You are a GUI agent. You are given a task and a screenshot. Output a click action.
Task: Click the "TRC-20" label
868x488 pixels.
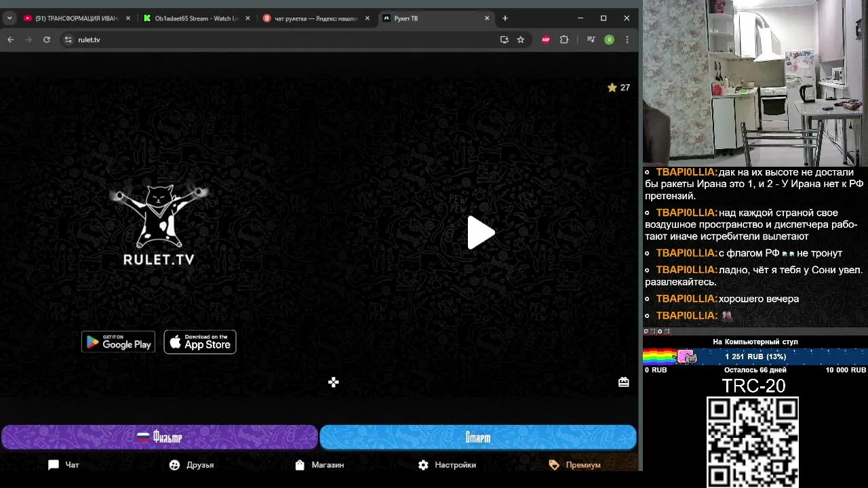click(753, 386)
